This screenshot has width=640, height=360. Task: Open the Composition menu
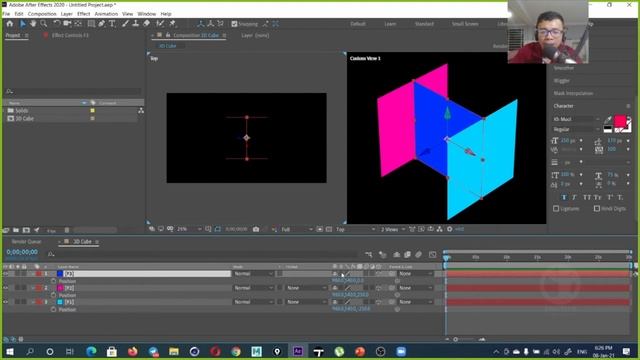pos(42,14)
